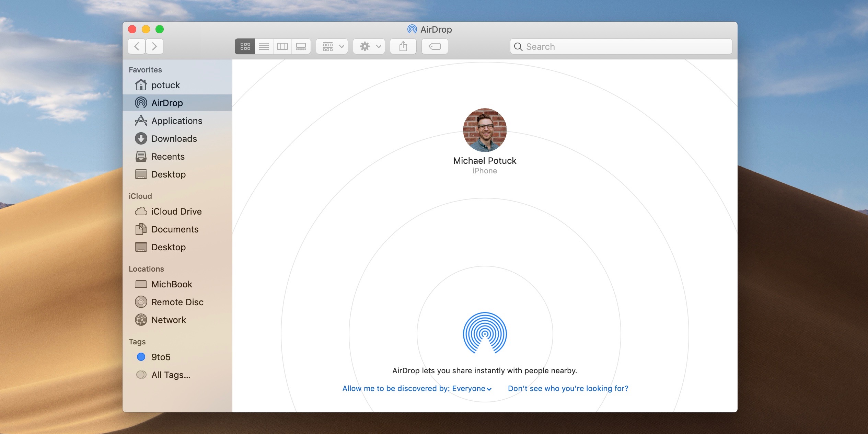The width and height of the screenshot is (868, 434).
Task: Navigate back using back arrow button
Action: (x=137, y=46)
